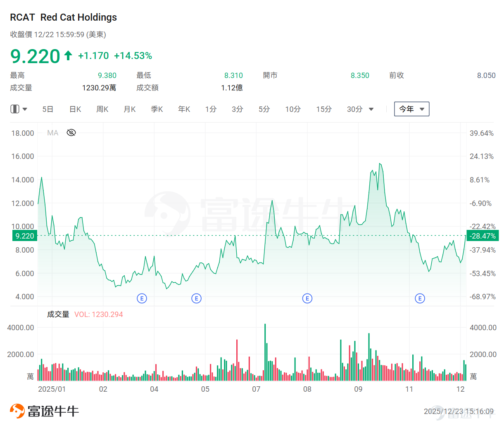Click RCAT Red Cat Holdings title

point(63,17)
